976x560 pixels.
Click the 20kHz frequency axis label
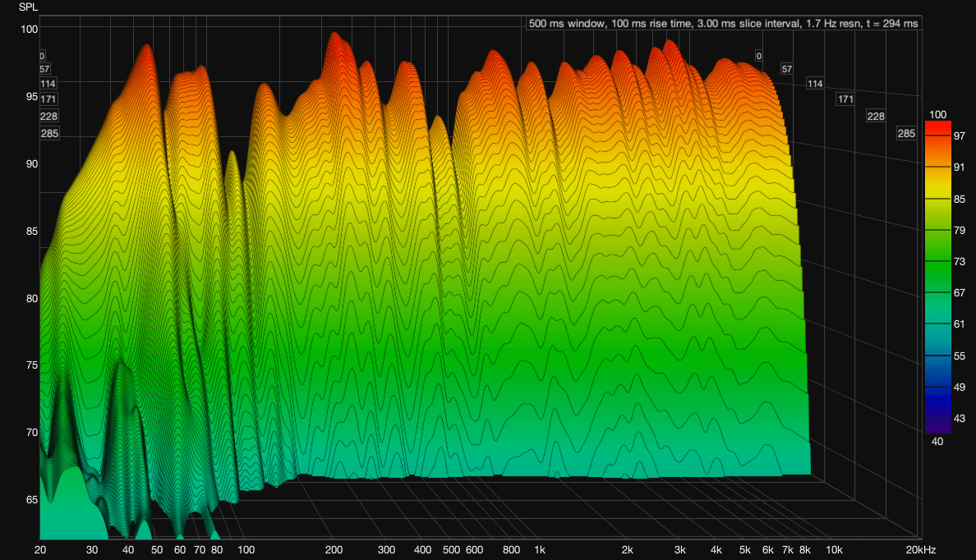(x=920, y=549)
